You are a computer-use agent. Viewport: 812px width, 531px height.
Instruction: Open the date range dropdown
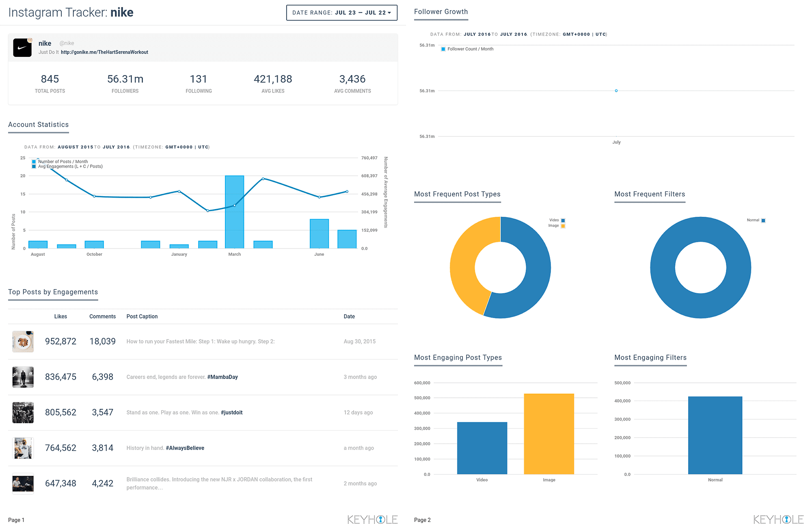coord(341,13)
